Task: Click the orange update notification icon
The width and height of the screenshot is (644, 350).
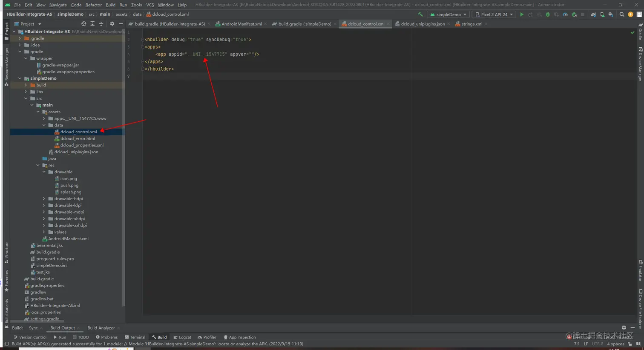Action: [x=631, y=14]
